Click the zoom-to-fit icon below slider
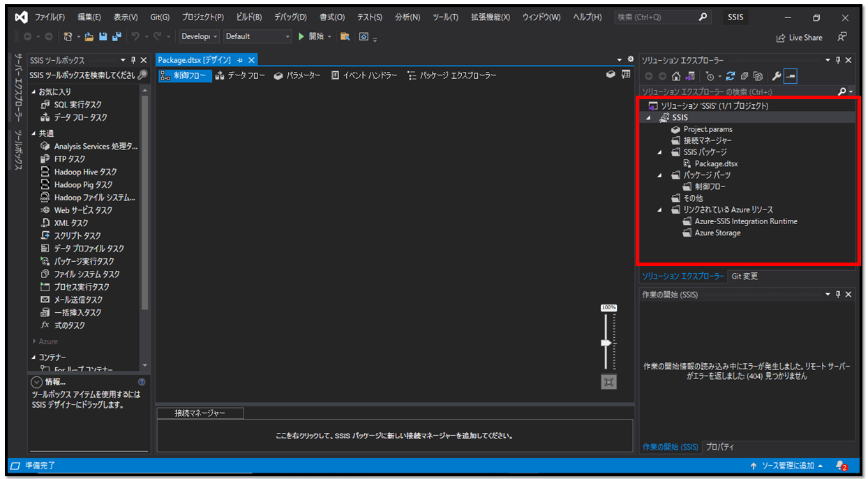This screenshot has width=868, height=479. (x=608, y=382)
